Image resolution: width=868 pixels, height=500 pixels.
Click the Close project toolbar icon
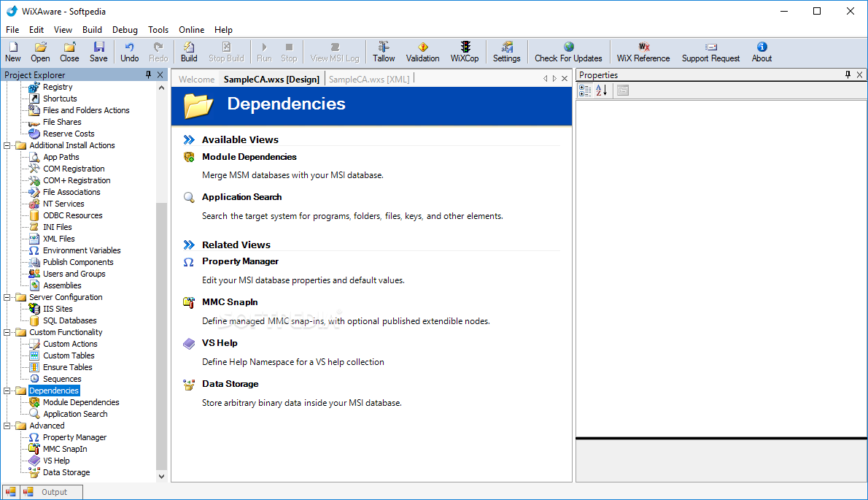coord(69,52)
